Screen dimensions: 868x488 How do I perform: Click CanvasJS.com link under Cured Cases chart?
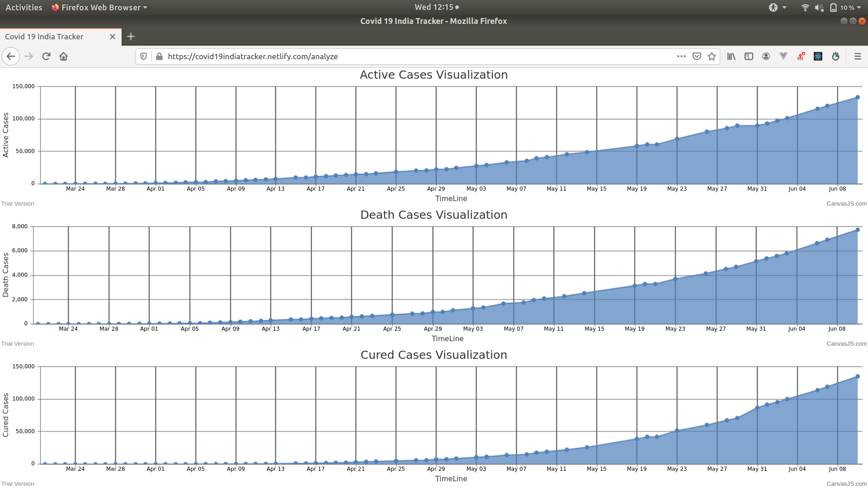(x=847, y=484)
